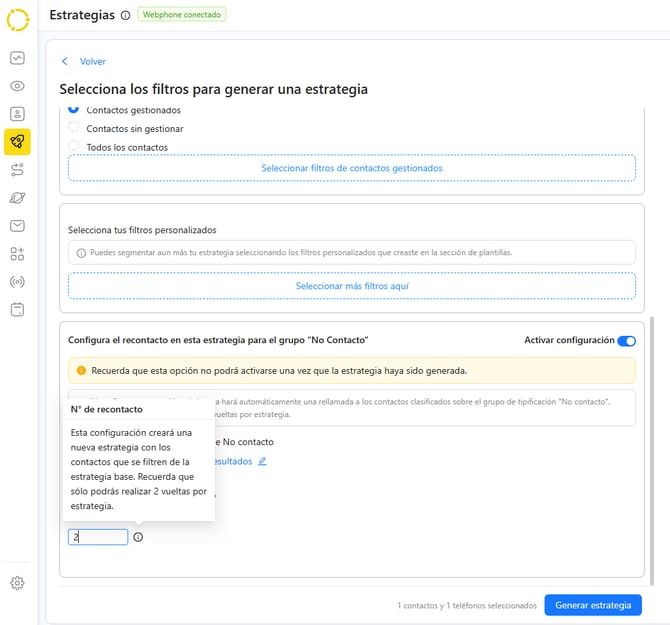Click the Generar estrategia button
This screenshot has width=670, height=625.
click(593, 605)
